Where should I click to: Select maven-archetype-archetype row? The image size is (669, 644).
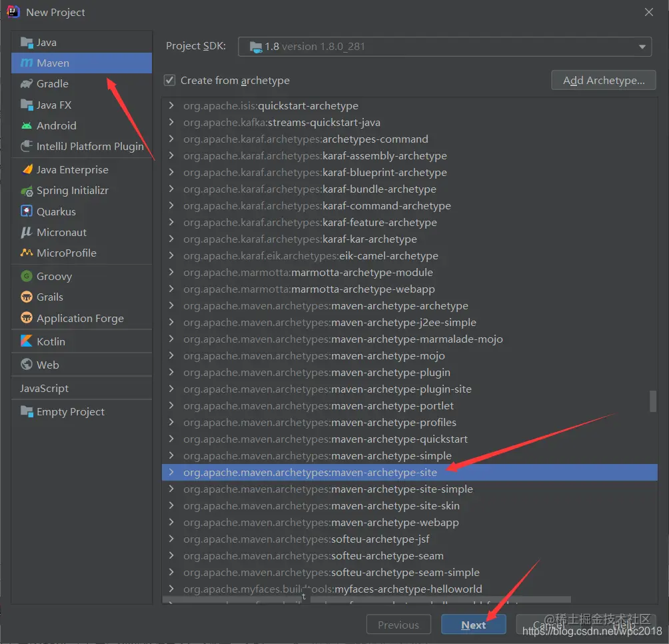410,305
